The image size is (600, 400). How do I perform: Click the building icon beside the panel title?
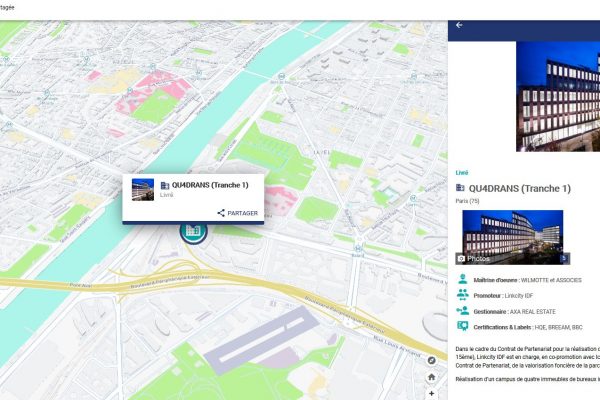461,188
